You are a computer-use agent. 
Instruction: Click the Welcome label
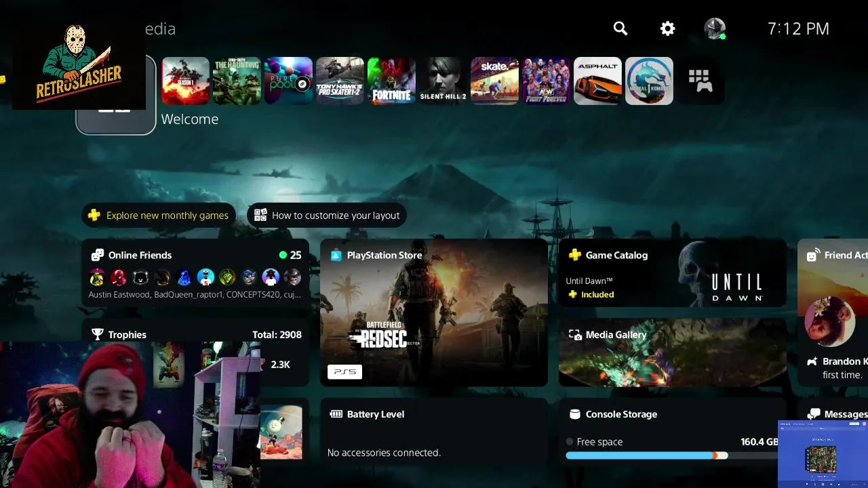pyautogui.click(x=190, y=119)
